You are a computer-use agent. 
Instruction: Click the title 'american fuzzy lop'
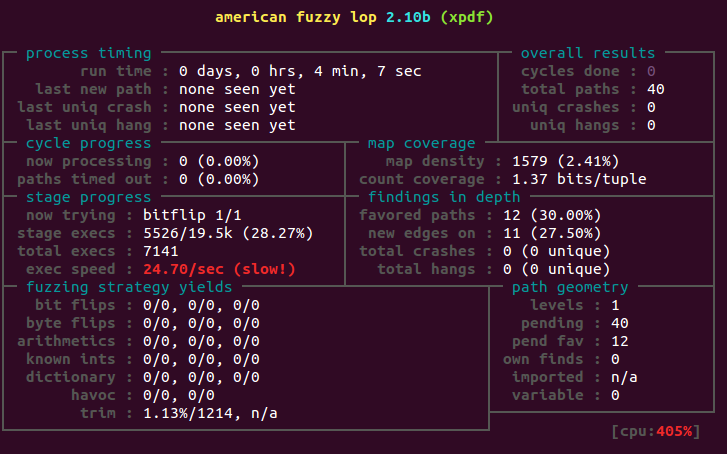click(x=296, y=18)
